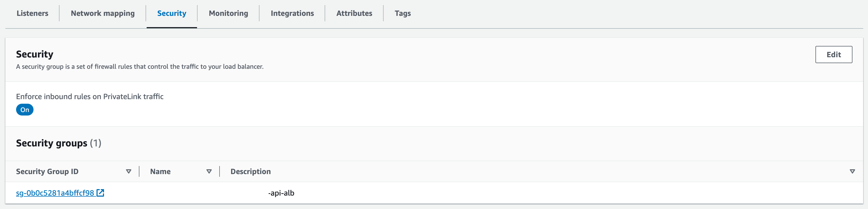
Task: Select the -api-alb description cell
Action: (281, 193)
